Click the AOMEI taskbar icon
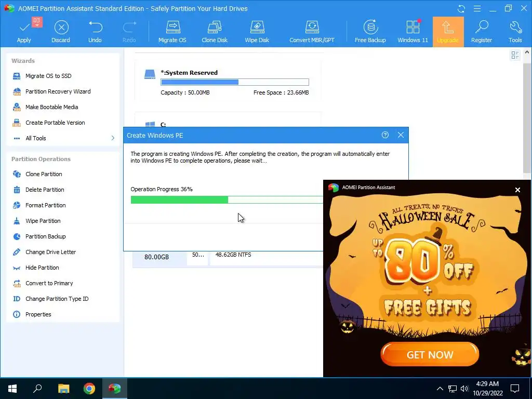Screen dimensions: 532x399 (x=115, y=389)
